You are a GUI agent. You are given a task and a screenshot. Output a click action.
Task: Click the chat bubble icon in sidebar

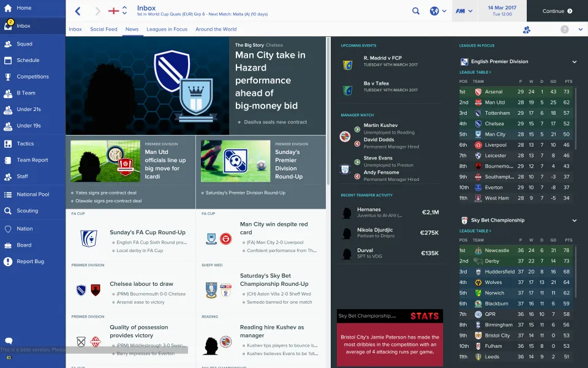(9, 341)
